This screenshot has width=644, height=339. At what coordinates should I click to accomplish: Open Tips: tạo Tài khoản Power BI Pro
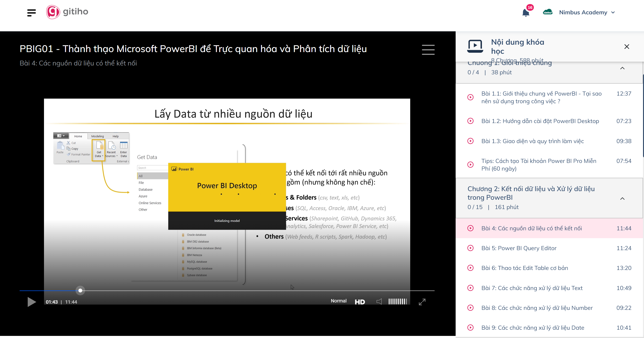click(x=539, y=165)
